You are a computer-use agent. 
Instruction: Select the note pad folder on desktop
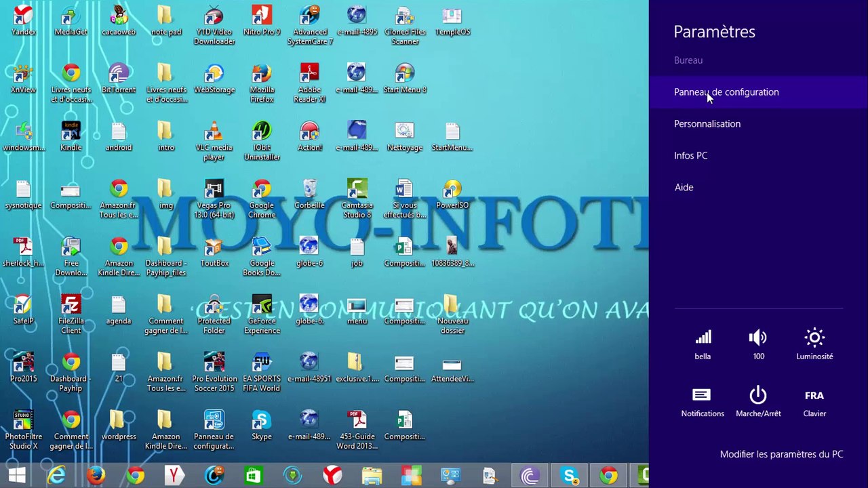(x=166, y=20)
